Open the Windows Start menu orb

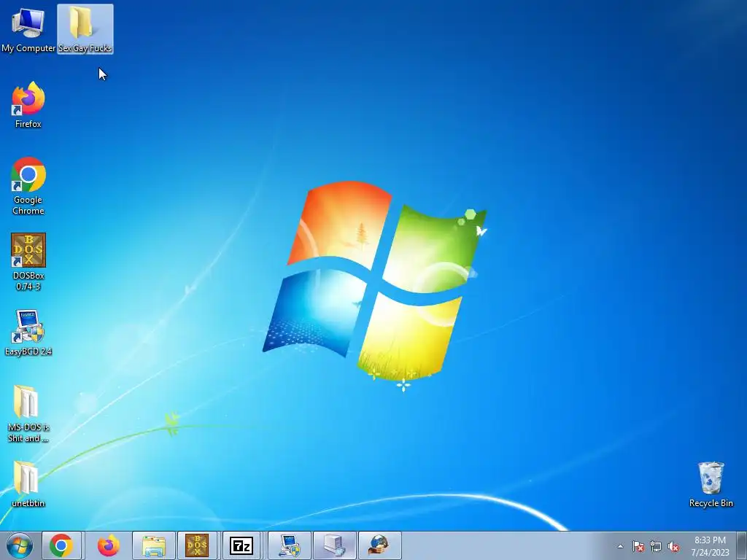[x=20, y=545]
